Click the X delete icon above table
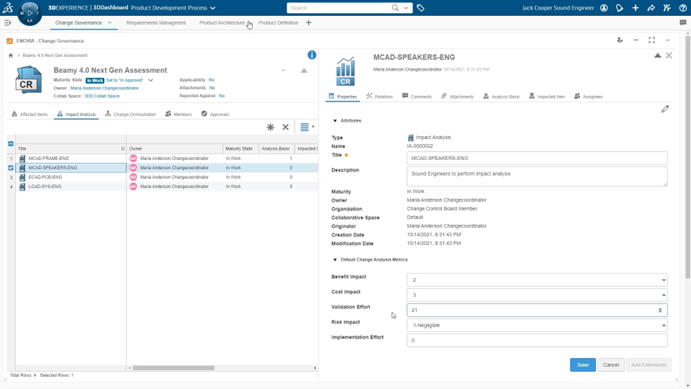Screen dimensions: 691x389 coord(286,127)
